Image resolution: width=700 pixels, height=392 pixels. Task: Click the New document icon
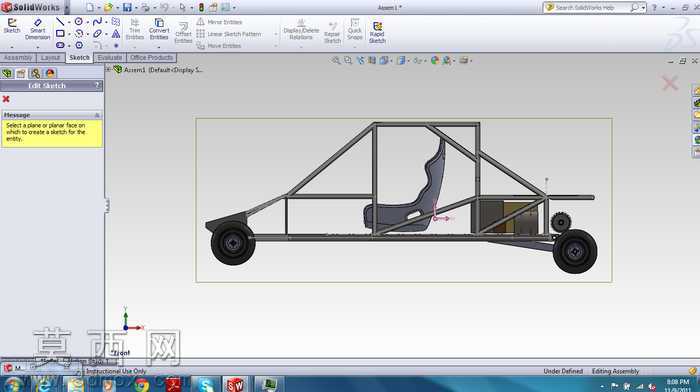[90, 8]
